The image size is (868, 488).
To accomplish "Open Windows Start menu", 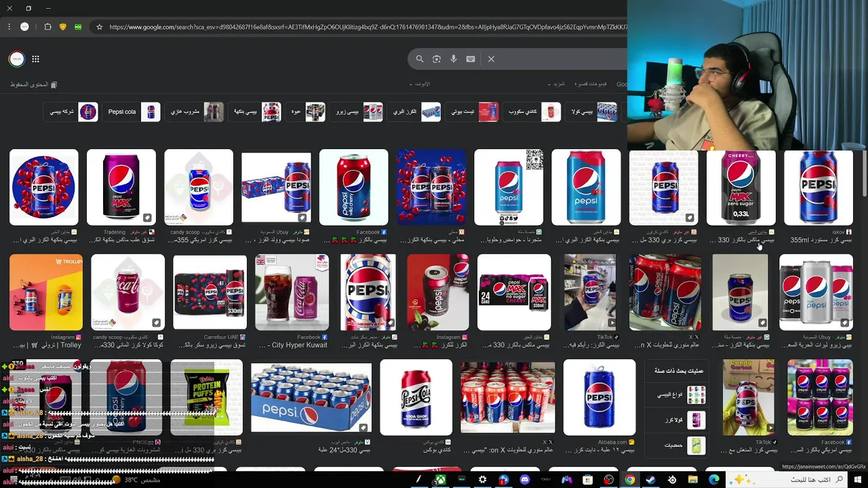I will coord(856,480).
